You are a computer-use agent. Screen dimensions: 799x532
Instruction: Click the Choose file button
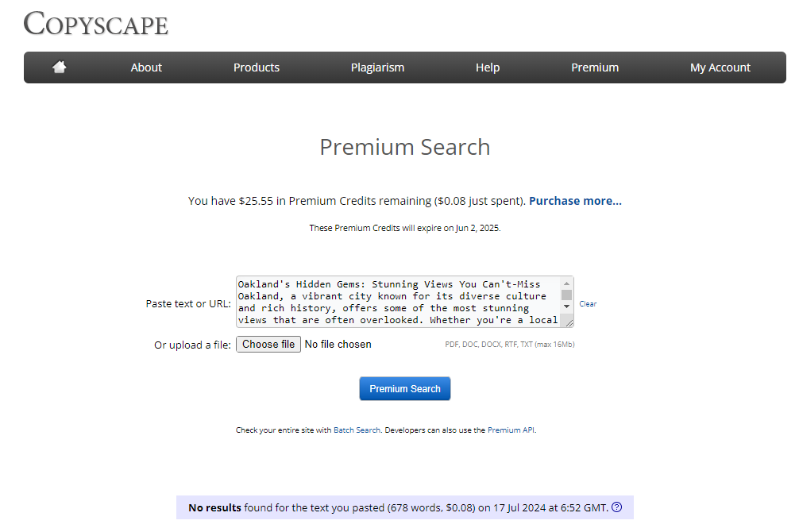268,344
